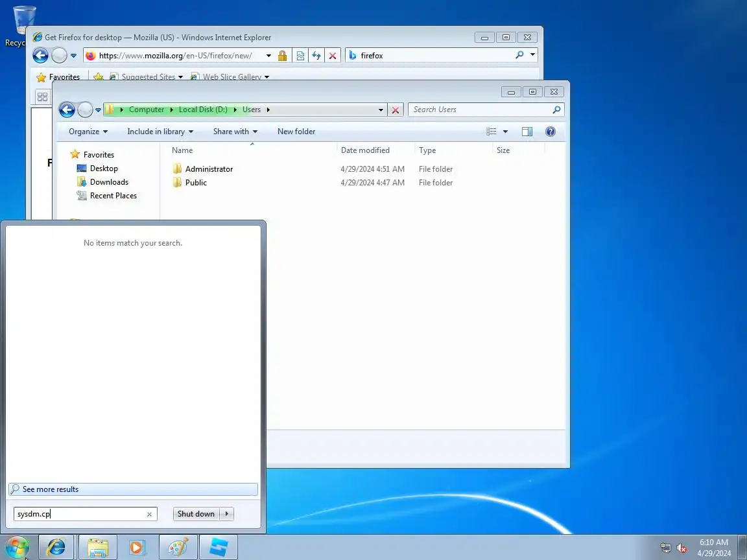Toggle the preview pane icon

click(527, 132)
